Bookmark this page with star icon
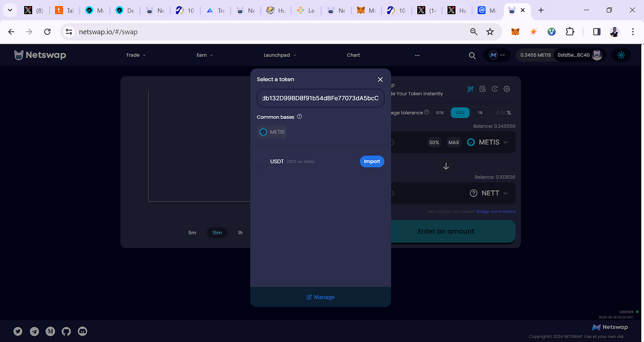 pos(490,32)
